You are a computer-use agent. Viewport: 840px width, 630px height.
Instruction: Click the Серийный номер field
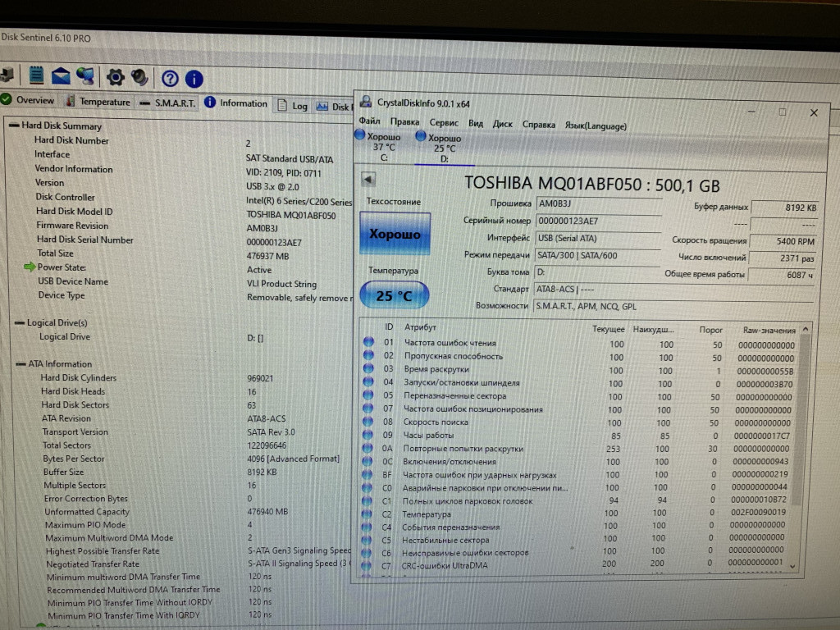click(x=598, y=221)
